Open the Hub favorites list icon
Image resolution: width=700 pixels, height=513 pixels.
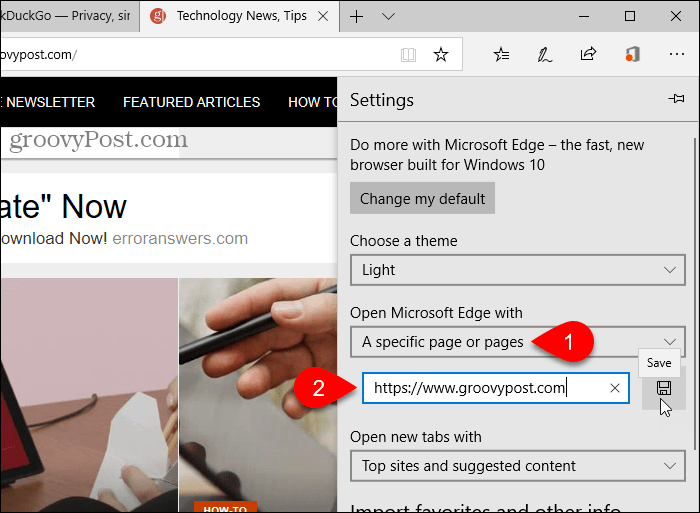coord(501,55)
